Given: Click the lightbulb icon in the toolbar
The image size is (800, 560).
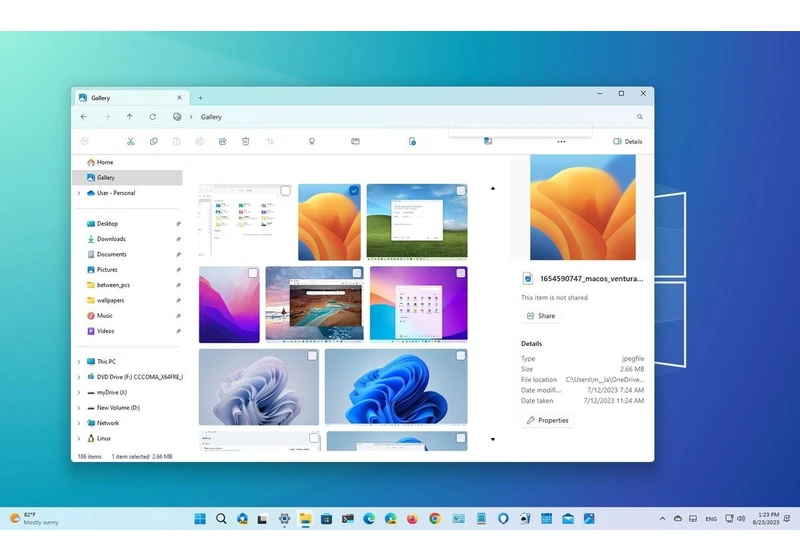Looking at the screenshot, I should 312,141.
